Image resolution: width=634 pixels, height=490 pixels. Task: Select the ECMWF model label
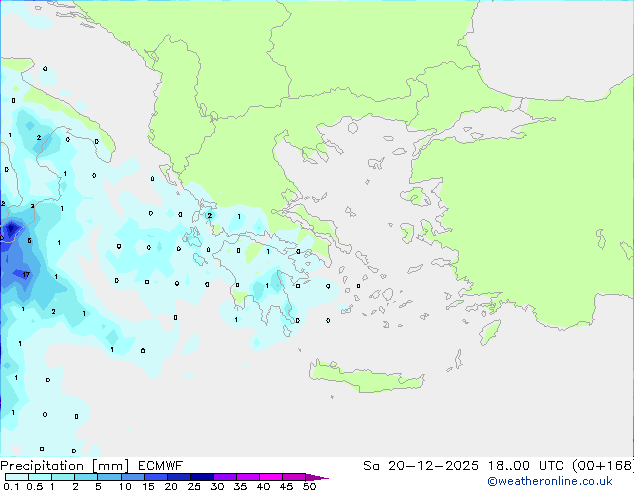[x=160, y=466]
